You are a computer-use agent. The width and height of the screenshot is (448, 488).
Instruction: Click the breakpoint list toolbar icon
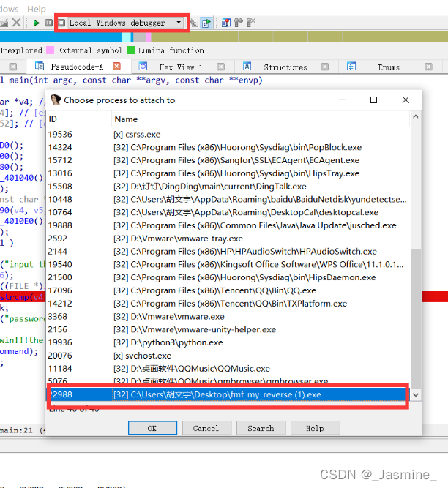coord(226,23)
